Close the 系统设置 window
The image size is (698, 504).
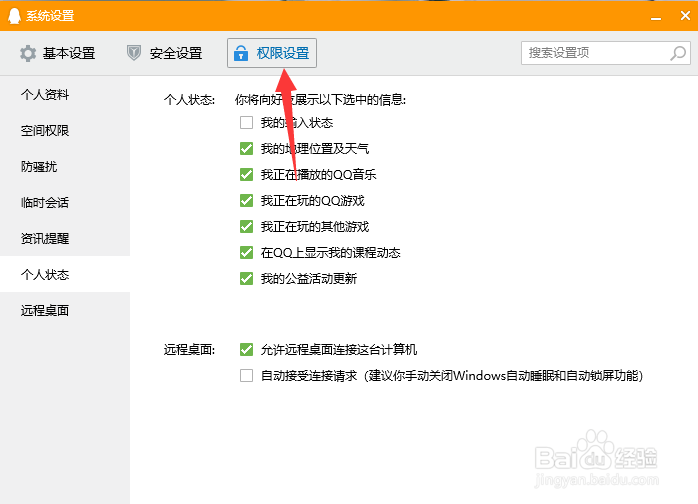(685, 16)
